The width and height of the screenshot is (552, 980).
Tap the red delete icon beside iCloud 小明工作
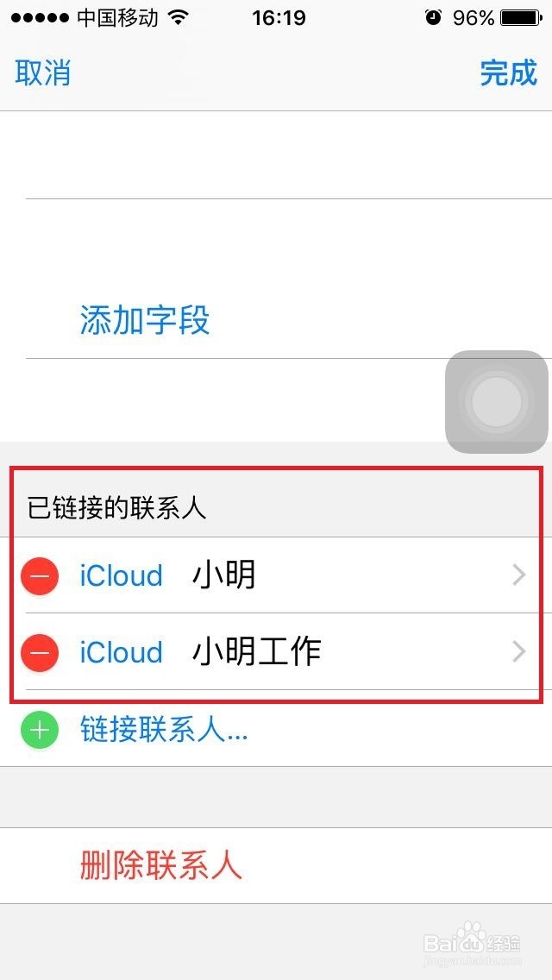click(x=38, y=652)
